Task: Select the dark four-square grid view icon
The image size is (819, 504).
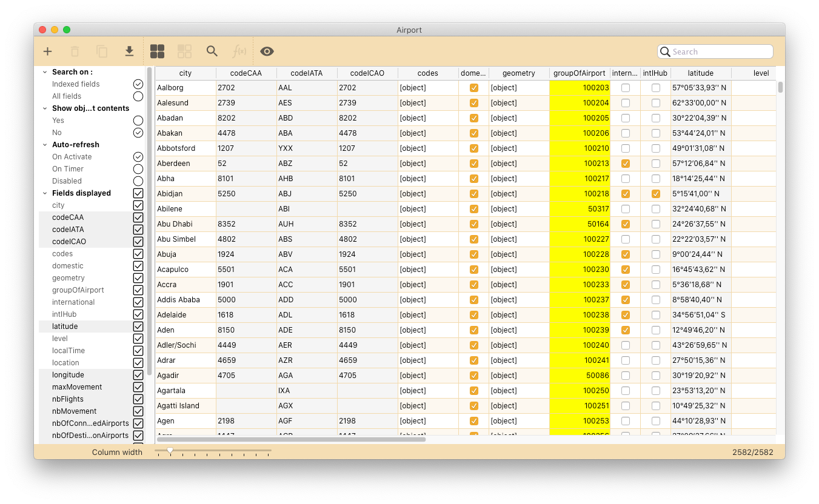Action: 158,51
